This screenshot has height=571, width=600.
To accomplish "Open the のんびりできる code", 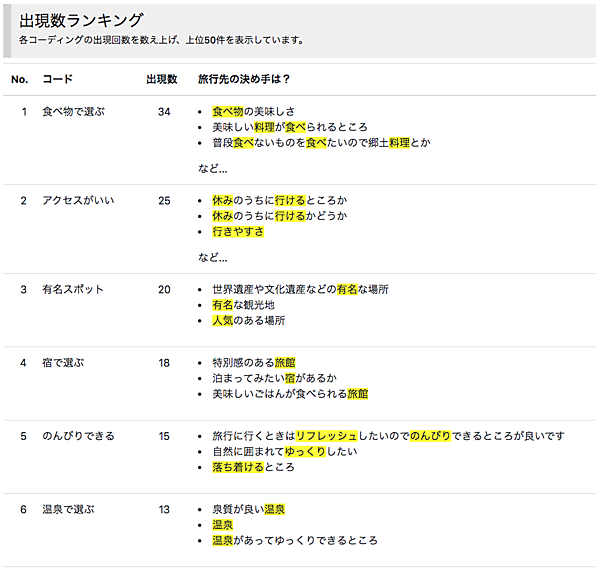I will coord(78,436).
